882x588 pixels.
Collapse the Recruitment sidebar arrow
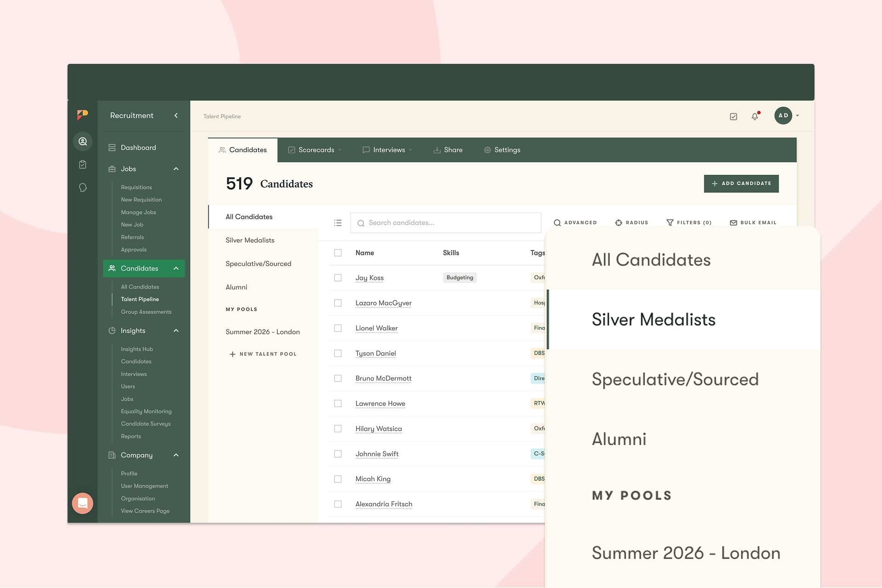176,116
